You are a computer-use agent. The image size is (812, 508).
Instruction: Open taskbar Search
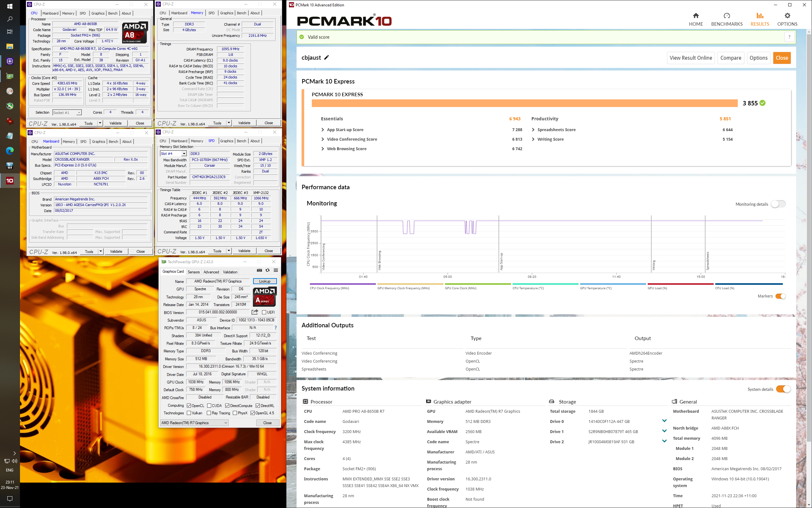click(10, 19)
